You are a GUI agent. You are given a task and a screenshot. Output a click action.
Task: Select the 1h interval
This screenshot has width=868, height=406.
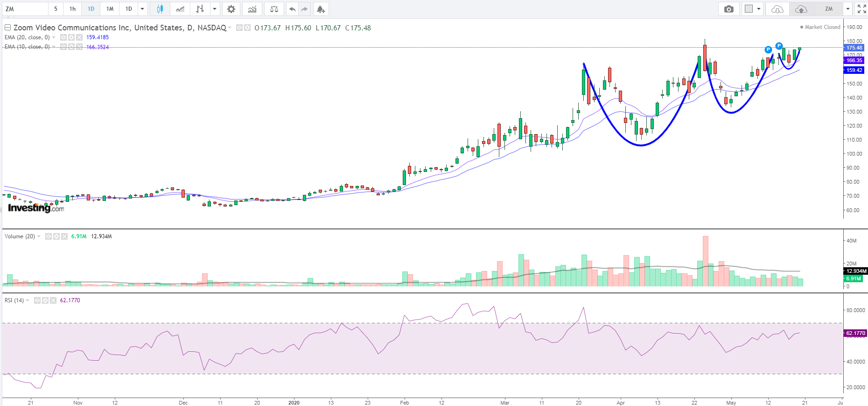tap(72, 9)
